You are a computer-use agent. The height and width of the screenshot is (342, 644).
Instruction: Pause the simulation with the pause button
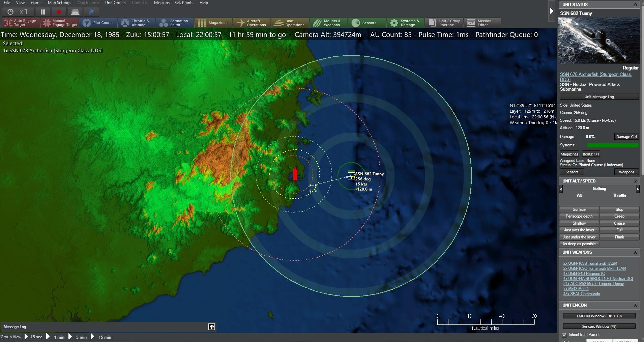(x=43, y=12)
